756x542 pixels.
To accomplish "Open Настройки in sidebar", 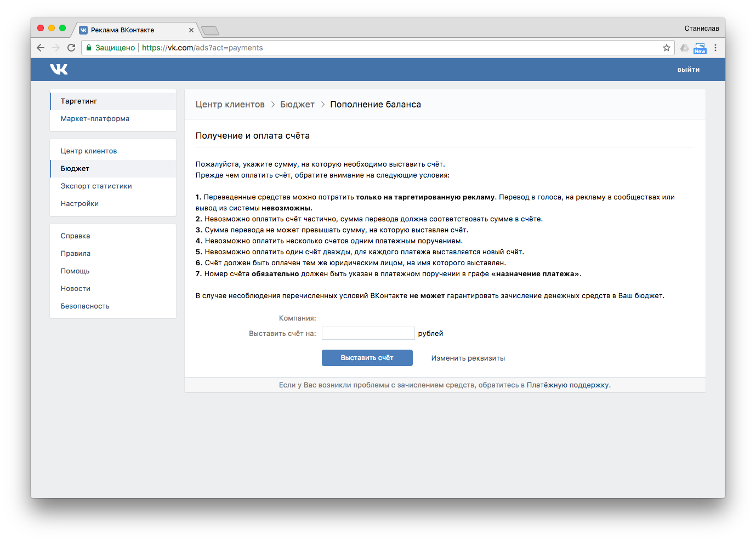I will (x=113, y=204).
